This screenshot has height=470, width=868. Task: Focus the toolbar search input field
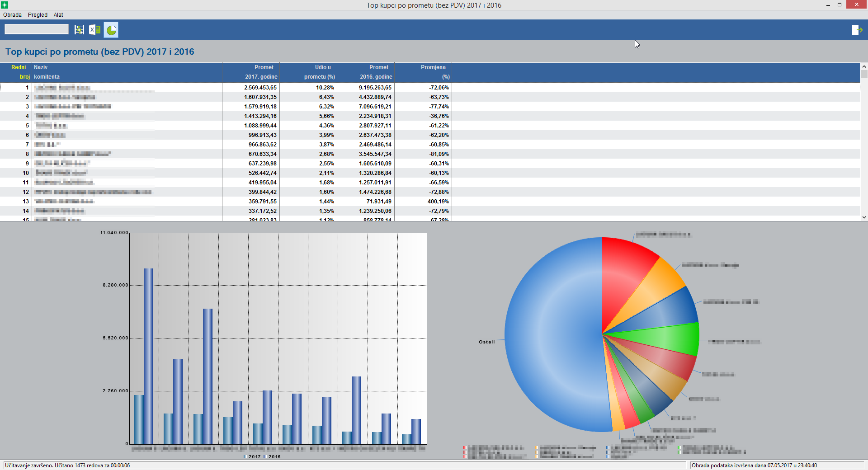37,29
